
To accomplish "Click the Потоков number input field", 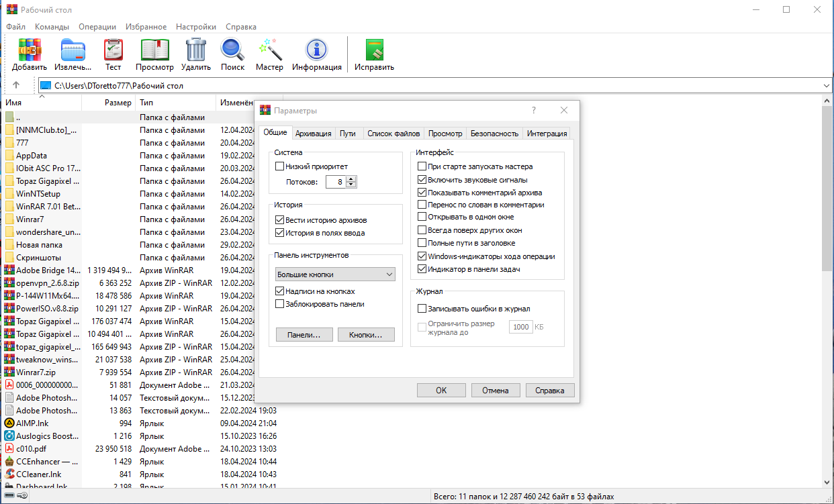I will (336, 182).
